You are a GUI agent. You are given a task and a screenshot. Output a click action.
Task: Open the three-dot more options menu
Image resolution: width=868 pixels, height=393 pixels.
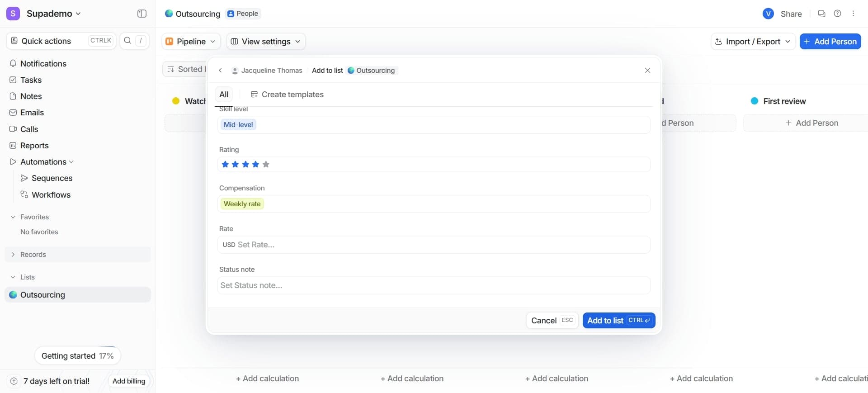(853, 14)
